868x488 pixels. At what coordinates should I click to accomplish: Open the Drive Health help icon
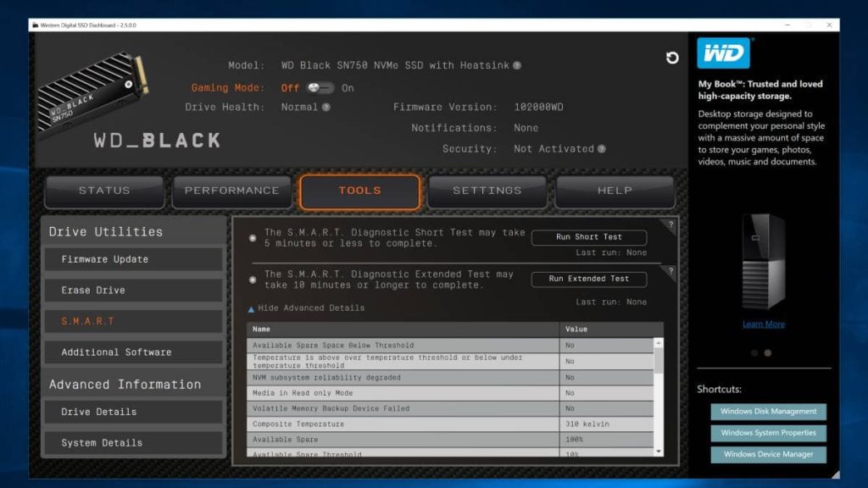[x=326, y=108]
